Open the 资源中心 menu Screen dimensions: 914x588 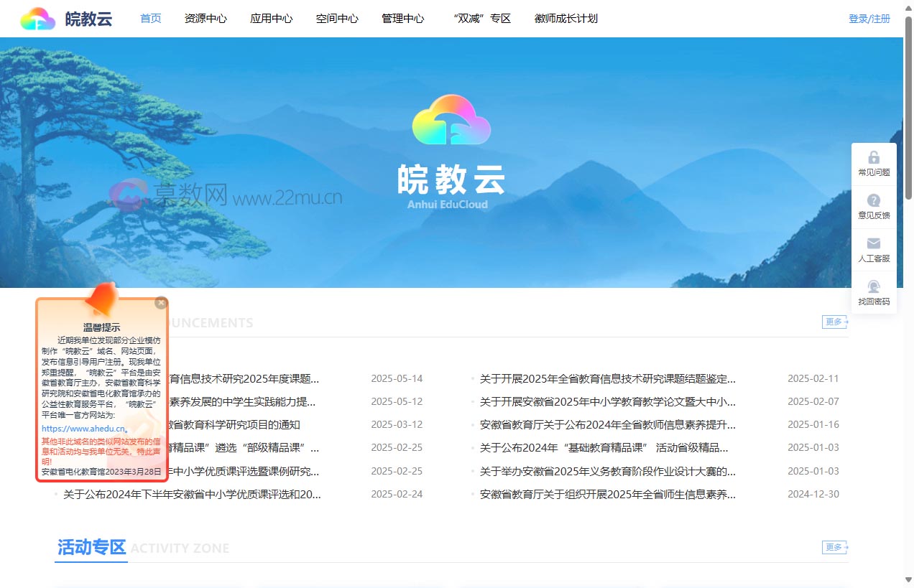pos(206,19)
